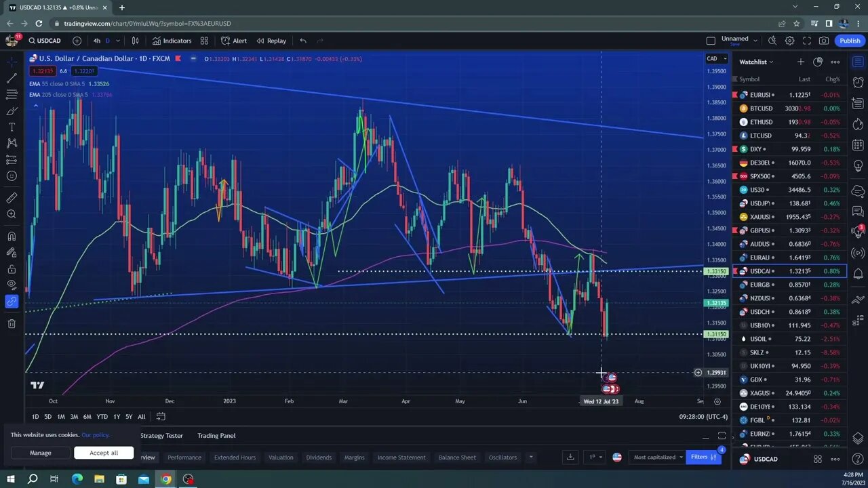Screen dimensions: 868x488
Task: Open the Strategy Tester tab
Action: (161, 436)
